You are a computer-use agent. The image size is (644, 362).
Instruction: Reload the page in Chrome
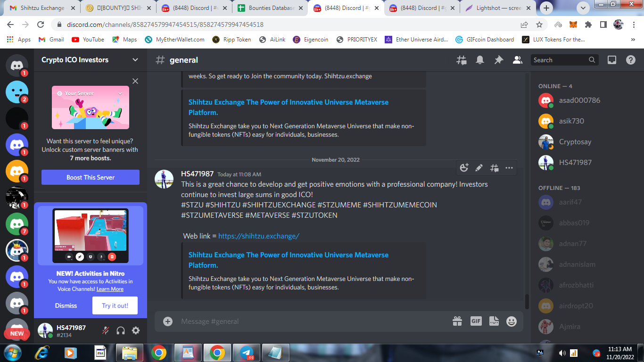tap(41, 25)
